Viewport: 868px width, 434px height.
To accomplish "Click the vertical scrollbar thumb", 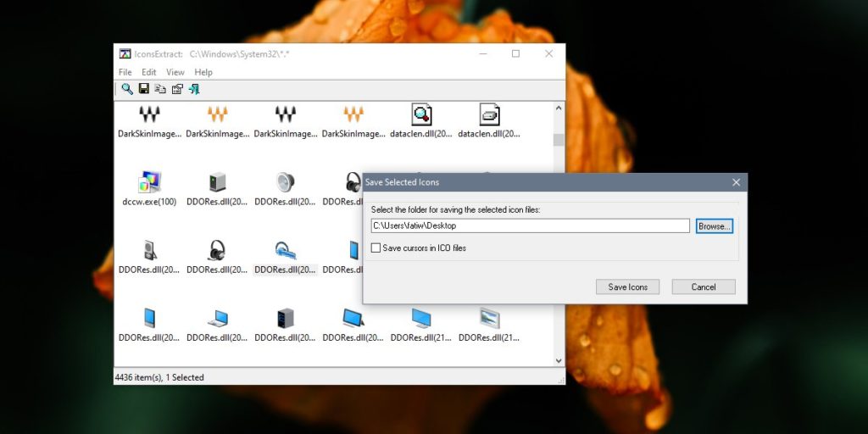I will point(559,140).
